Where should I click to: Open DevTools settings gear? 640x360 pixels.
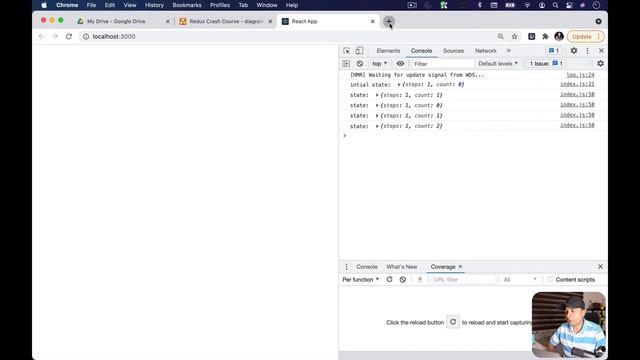pos(573,51)
